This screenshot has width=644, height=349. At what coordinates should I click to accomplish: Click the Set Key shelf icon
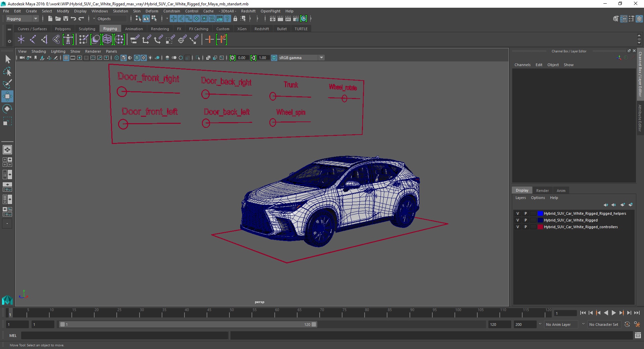(210, 40)
